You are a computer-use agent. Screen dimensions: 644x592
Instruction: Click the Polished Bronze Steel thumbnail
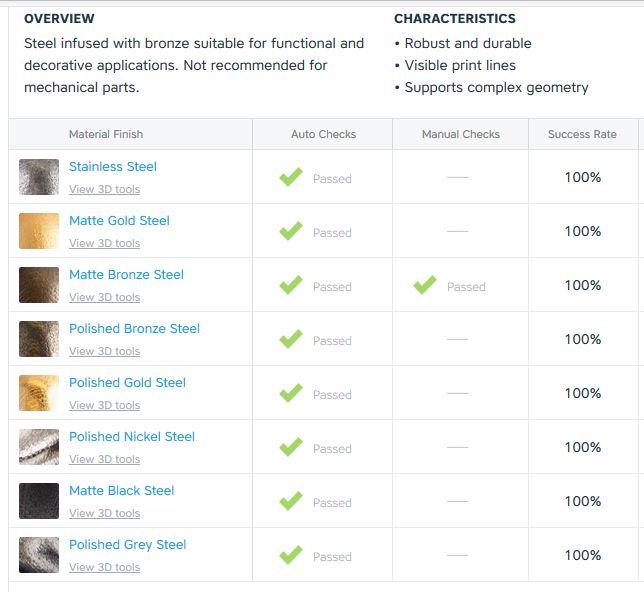point(39,339)
